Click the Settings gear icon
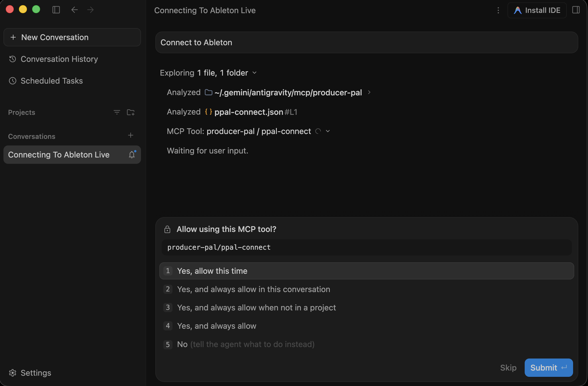 coord(13,373)
